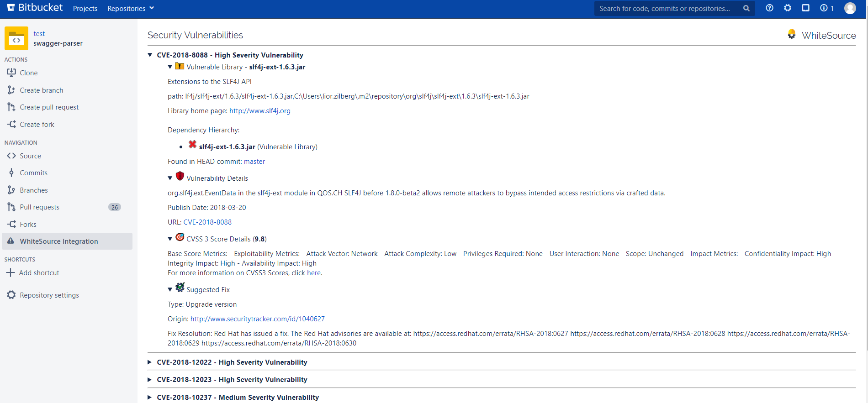Image resolution: width=868 pixels, height=403 pixels.
Task: Click the Source code icon
Action: click(x=11, y=156)
